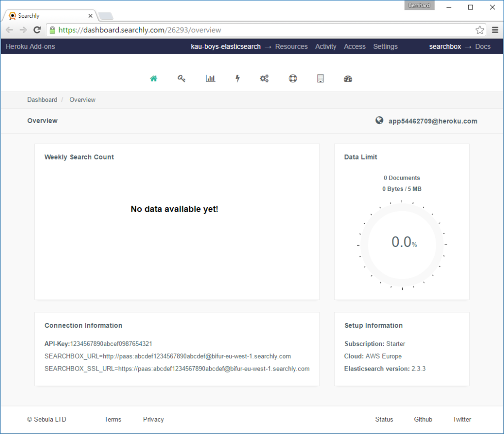Get support through the lifebuoy icon
Image resolution: width=504 pixels, height=434 pixels.
click(292, 78)
